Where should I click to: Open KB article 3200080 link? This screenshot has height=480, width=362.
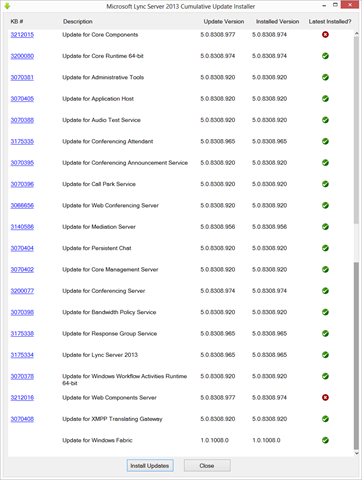point(22,56)
